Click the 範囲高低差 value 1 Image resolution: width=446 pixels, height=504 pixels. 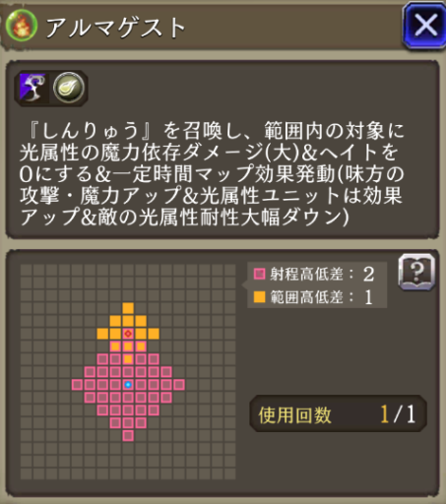point(368,297)
